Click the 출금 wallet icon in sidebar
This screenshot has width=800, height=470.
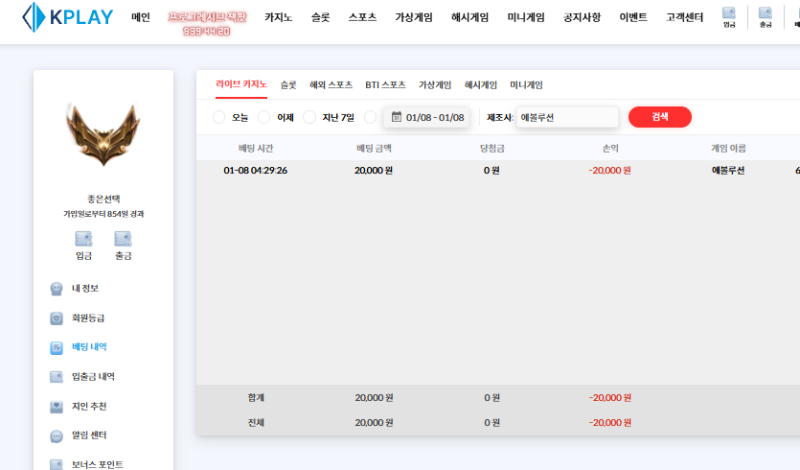tap(123, 239)
